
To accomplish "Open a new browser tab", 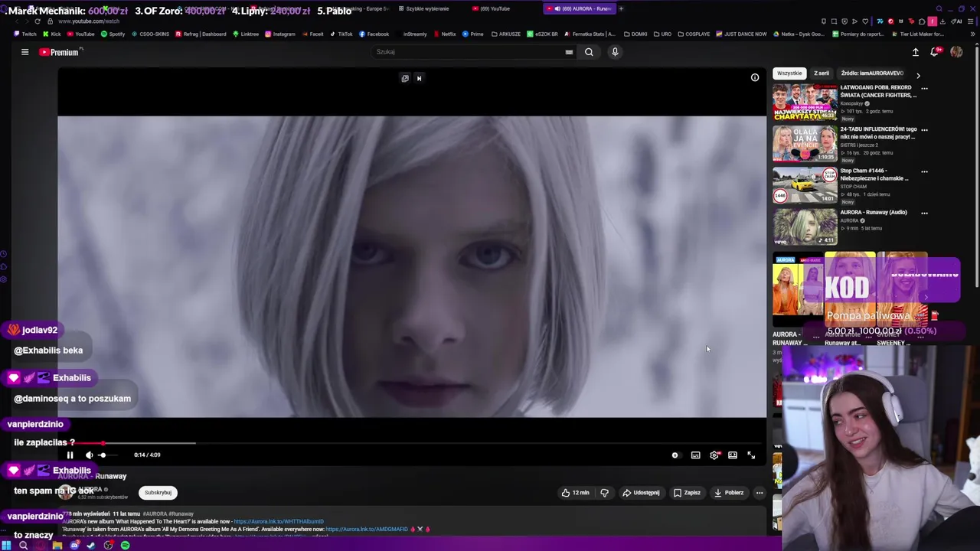I will (621, 8).
